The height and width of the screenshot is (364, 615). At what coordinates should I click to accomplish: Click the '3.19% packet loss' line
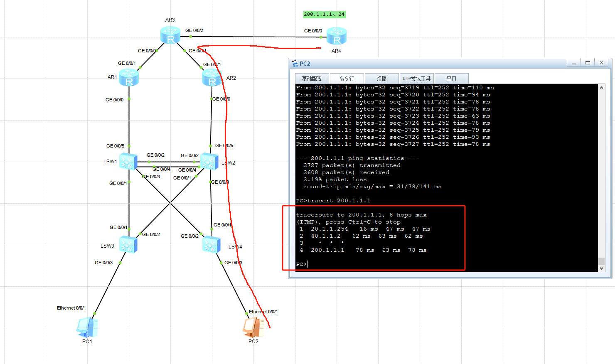pos(335,180)
